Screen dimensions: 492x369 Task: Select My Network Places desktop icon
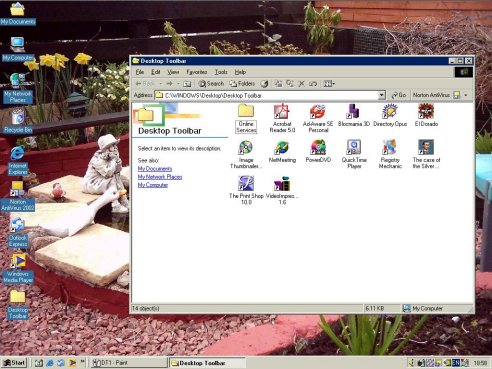18,88
